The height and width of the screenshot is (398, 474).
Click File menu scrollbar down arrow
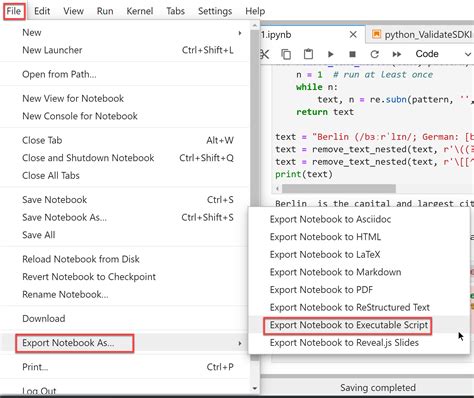coord(255,388)
